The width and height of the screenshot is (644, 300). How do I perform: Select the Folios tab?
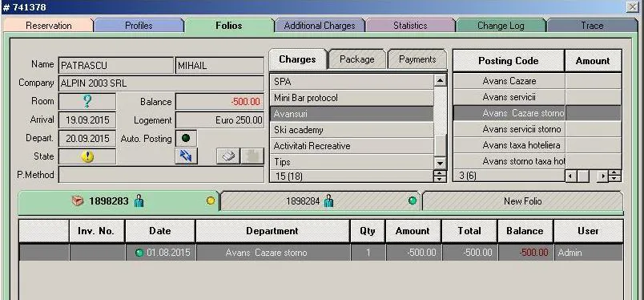229,26
